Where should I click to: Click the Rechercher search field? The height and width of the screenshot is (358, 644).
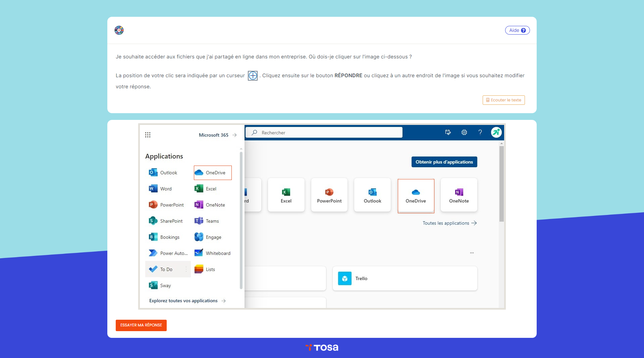click(324, 132)
